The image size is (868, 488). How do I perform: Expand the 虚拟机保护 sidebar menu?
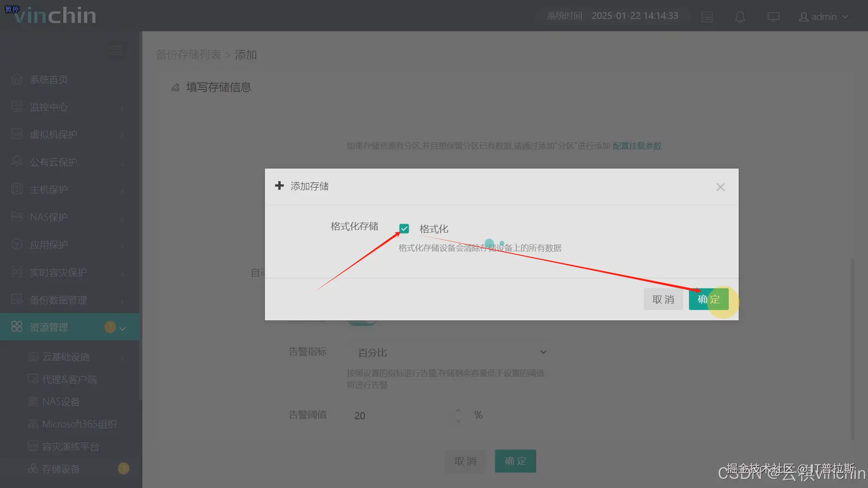tap(53, 135)
